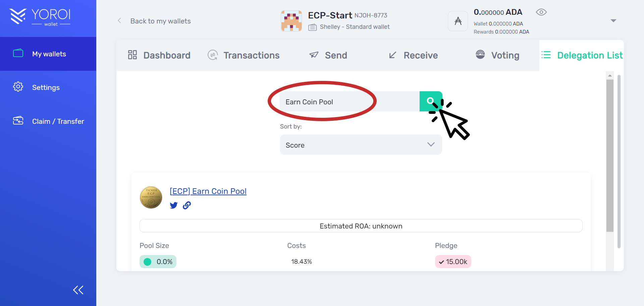644x306 pixels.
Task: Click the clipboard icon beside Shelley wallet type
Action: (312, 27)
